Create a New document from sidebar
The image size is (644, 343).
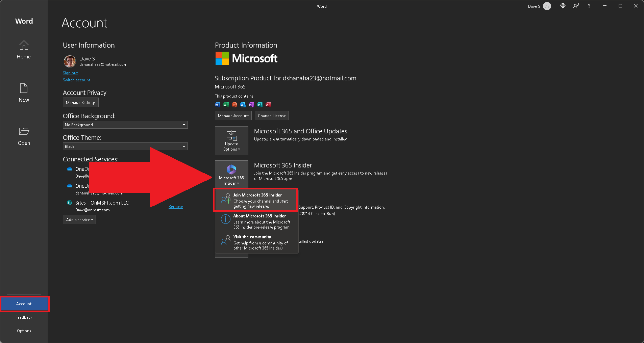click(24, 93)
